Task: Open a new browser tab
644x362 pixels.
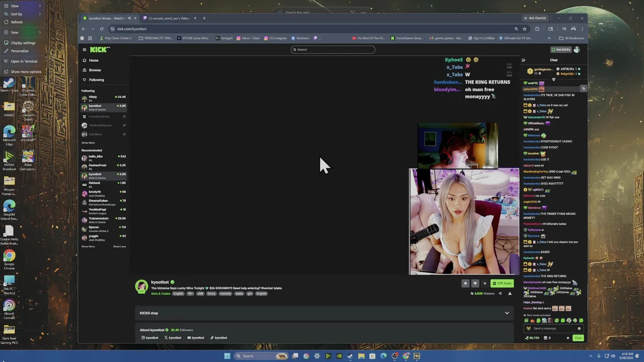Action: (x=204, y=18)
